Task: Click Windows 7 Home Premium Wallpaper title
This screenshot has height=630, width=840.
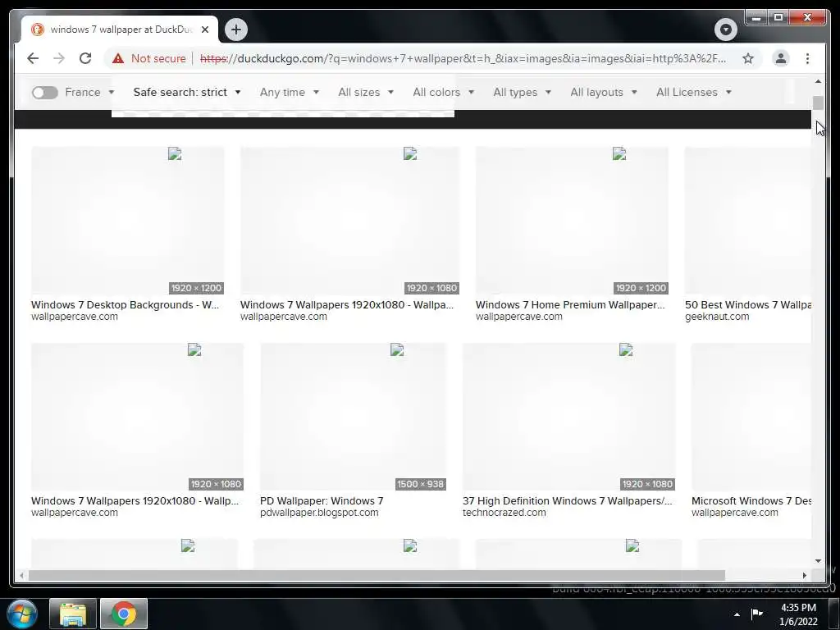Action: (570, 305)
